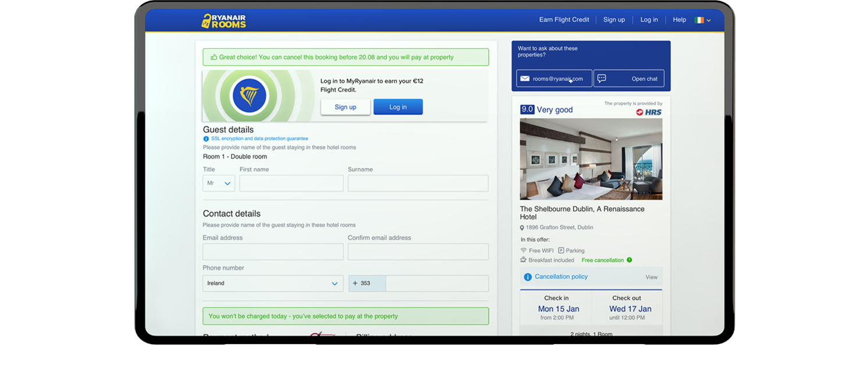Click the envelope icon beside email address
The height and width of the screenshot is (372, 868).
click(x=525, y=79)
